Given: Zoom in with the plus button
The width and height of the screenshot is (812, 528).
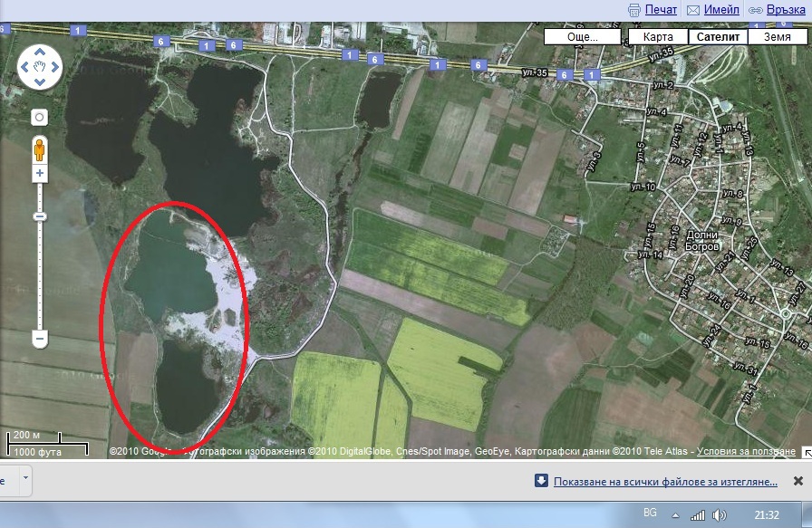Looking at the screenshot, I should (40, 172).
